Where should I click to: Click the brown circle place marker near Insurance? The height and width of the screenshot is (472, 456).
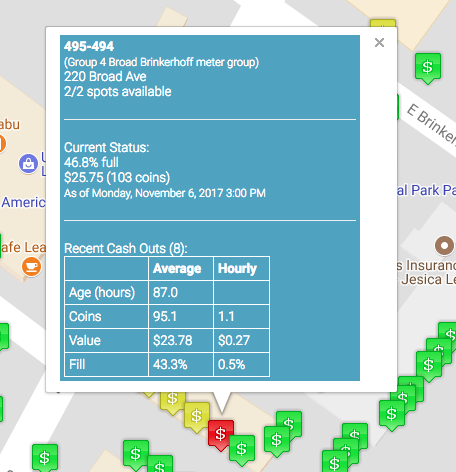[x=444, y=246]
